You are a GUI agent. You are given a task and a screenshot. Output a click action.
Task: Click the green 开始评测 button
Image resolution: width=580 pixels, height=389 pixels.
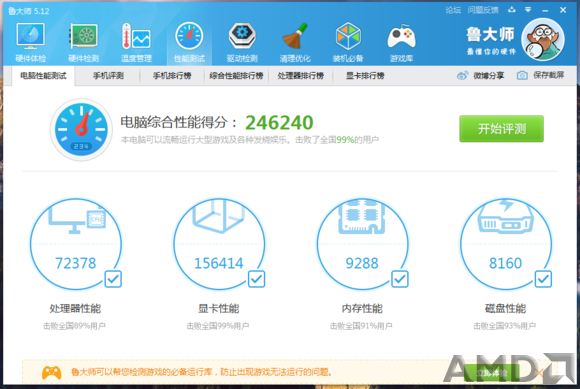tap(501, 129)
